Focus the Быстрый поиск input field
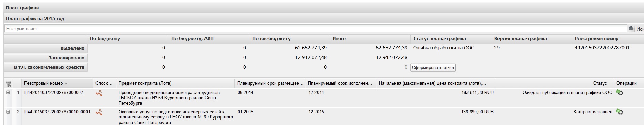Screen dimensions: 644x125 click(x=315, y=29)
